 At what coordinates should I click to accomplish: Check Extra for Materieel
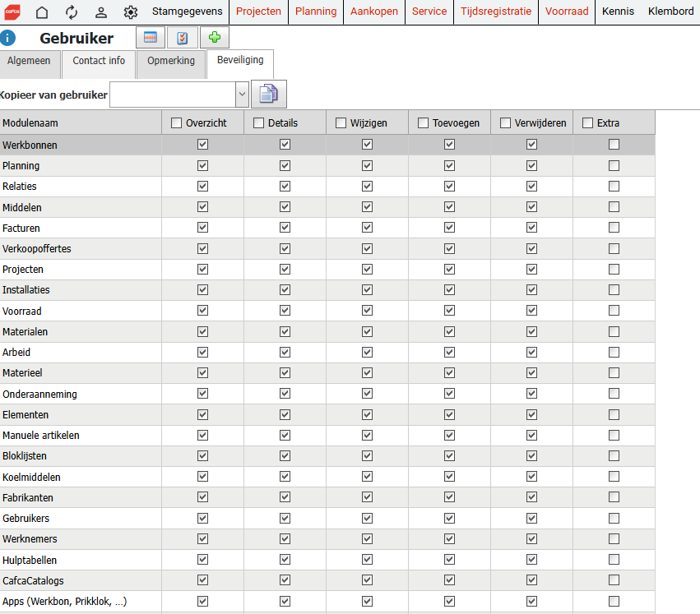coord(614,373)
